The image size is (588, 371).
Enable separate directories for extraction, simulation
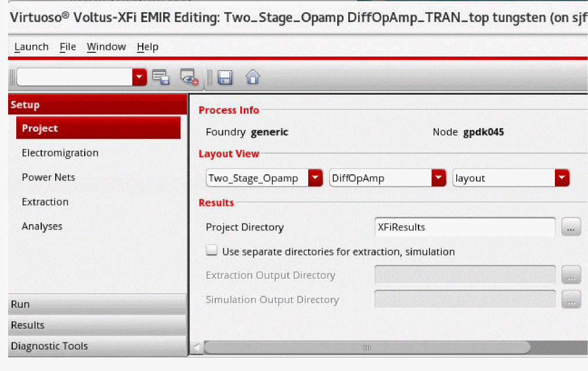(211, 250)
